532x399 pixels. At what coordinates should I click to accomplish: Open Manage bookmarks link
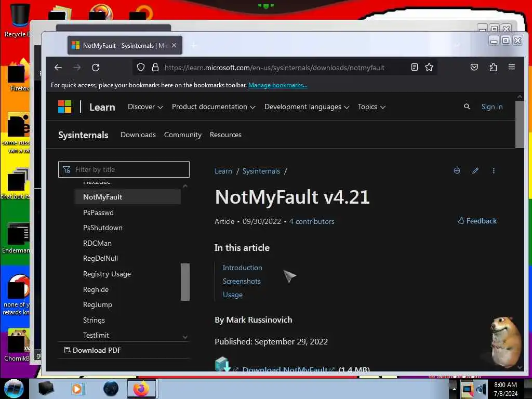point(278,85)
